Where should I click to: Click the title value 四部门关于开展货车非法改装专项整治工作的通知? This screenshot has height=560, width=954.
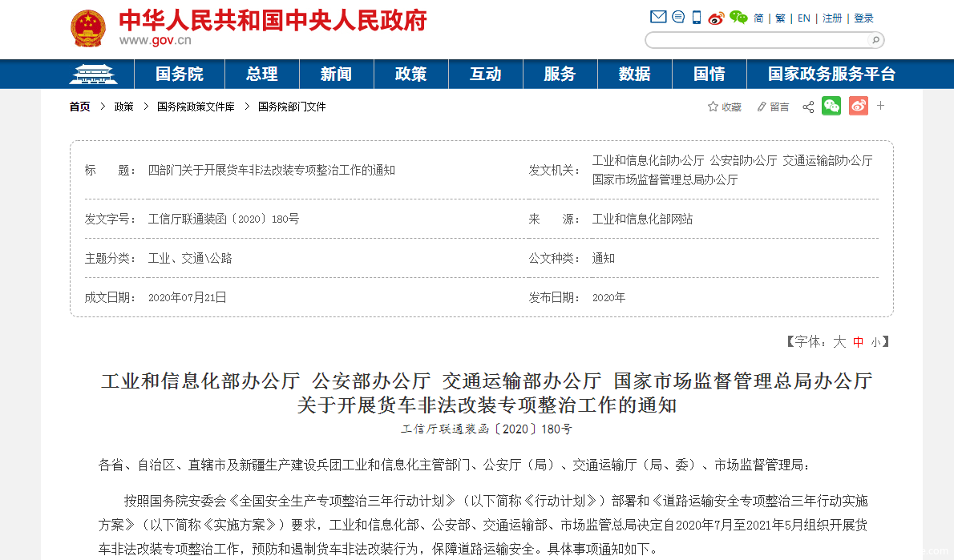pyautogui.click(x=271, y=171)
